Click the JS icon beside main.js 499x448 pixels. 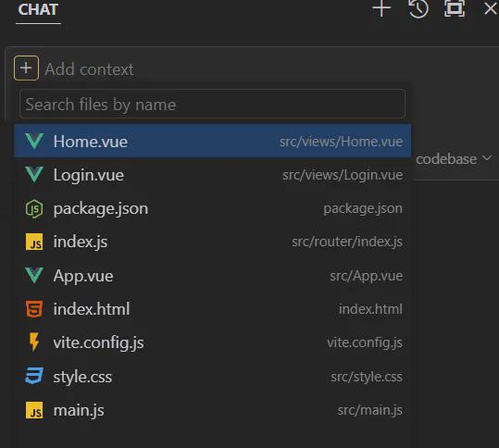[34, 410]
